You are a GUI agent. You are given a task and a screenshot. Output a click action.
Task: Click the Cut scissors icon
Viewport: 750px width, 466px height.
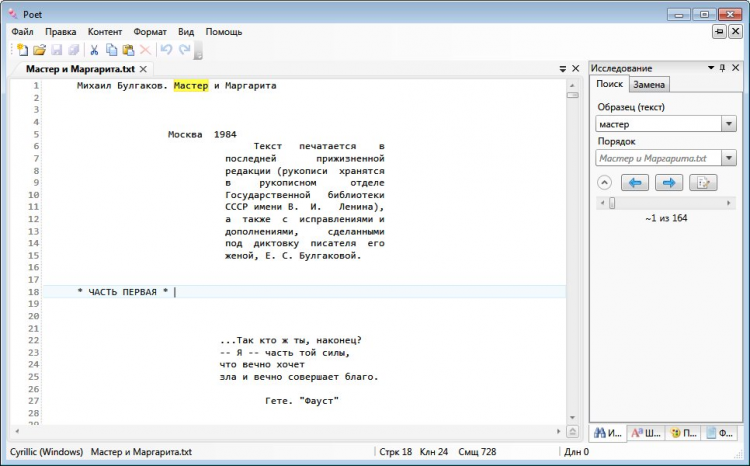click(x=94, y=49)
